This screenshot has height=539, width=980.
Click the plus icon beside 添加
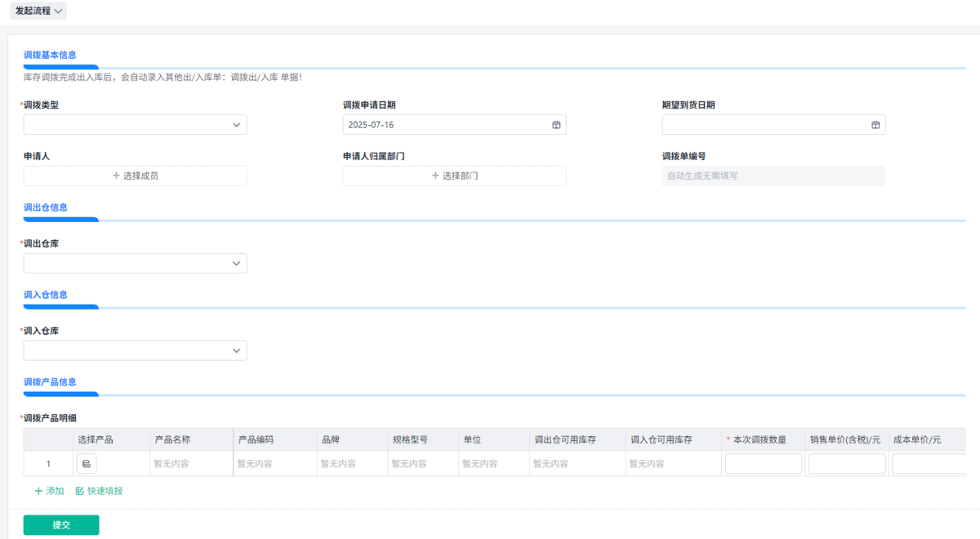pyautogui.click(x=38, y=491)
